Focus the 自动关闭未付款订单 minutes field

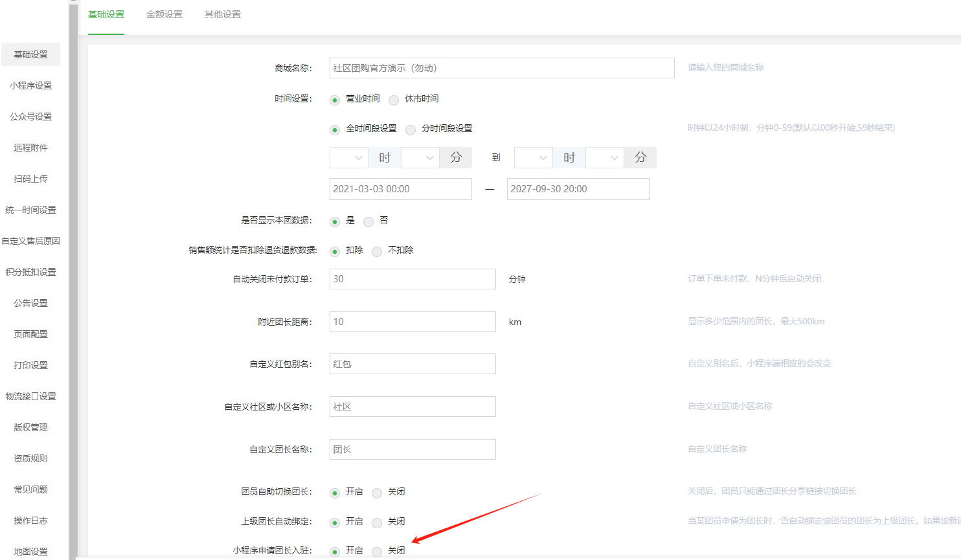click(x=413, y=279)
